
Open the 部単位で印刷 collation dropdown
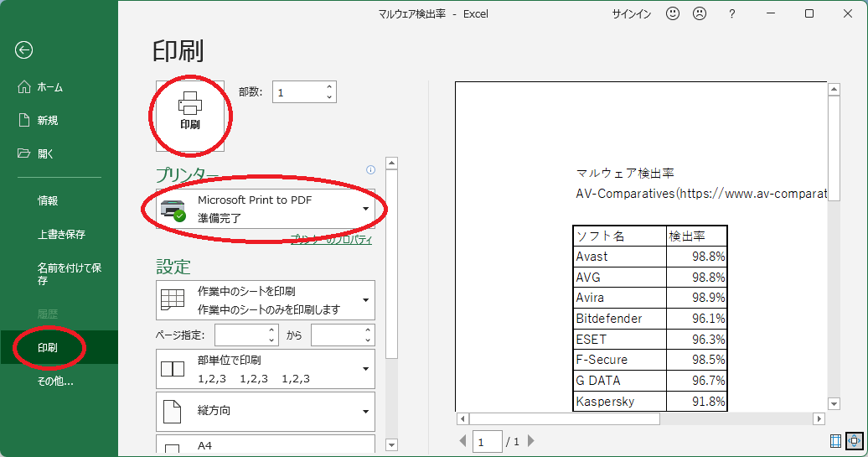(266, 369)
